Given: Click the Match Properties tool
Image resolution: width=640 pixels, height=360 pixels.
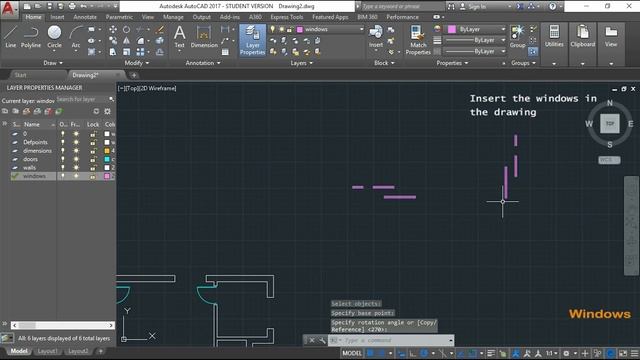Looking at the screenshot, I should 418,40.
